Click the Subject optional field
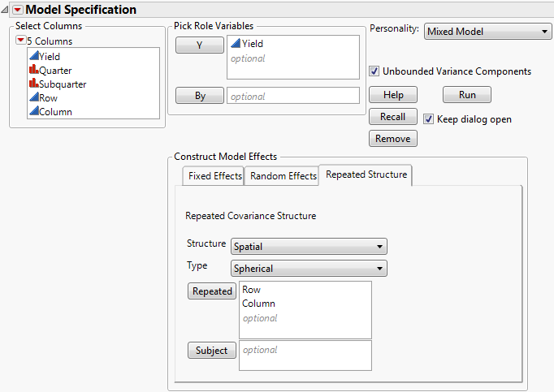This screenshot has height=392, width=554. pos(305,355)
